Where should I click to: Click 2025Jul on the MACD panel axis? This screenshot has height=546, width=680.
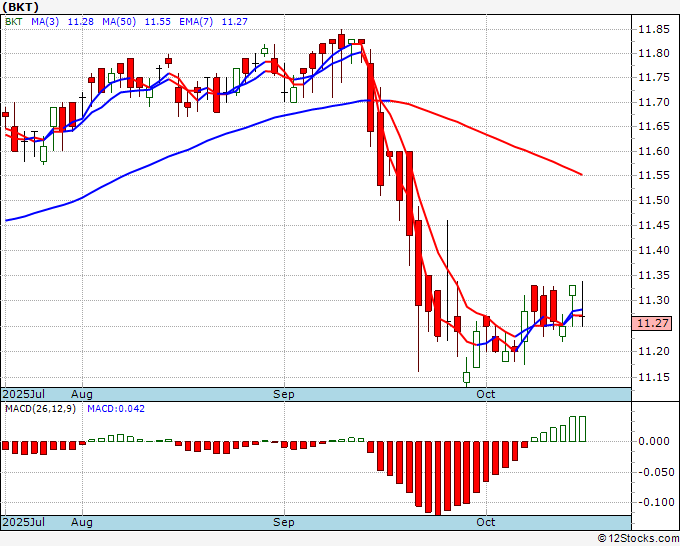pos(24,522)
